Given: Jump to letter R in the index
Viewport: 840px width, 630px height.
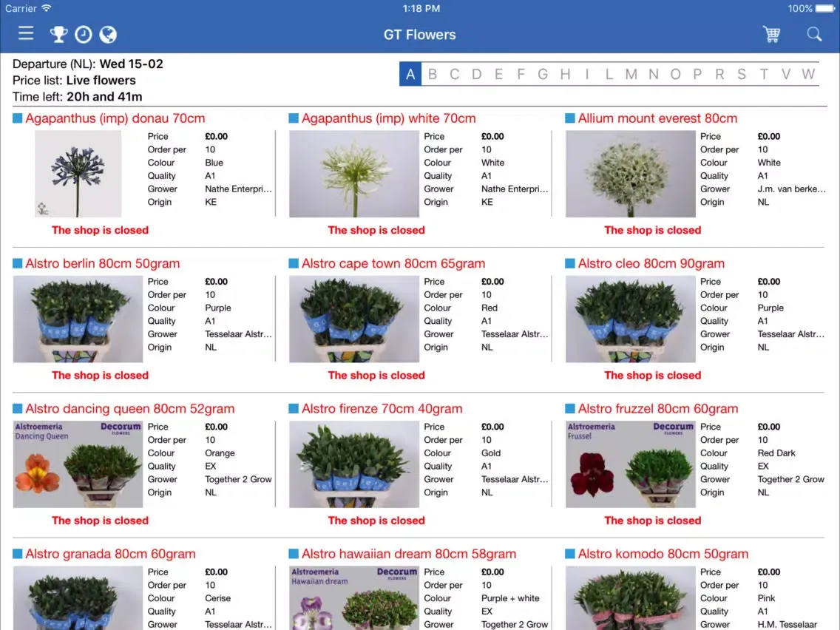Looking at the screenshot, I should [719, 74].
